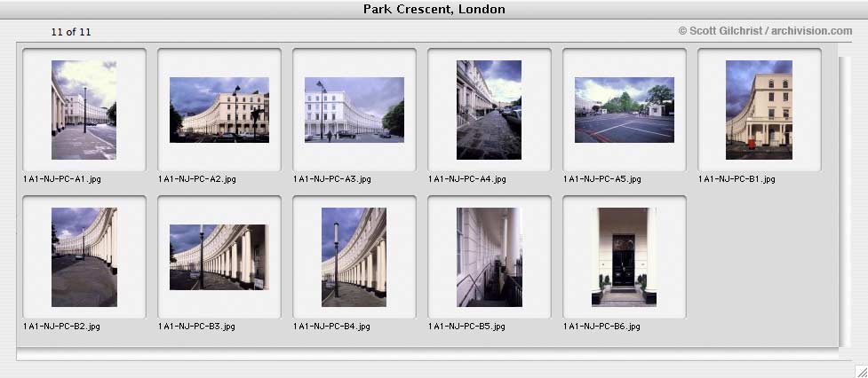Screen dimensions: 868x378
Task: Click the window resize grip icon
Action: tap(861, 371)
